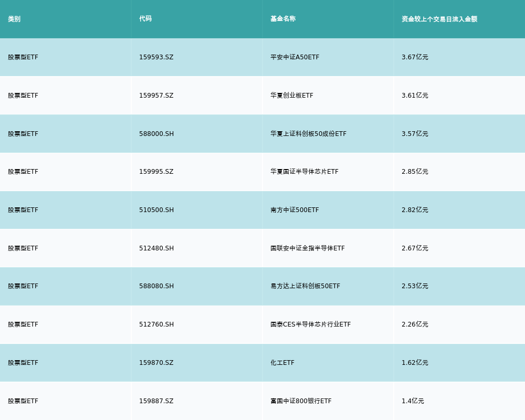Select fund name 化工ETF

(x=282, y=363)
